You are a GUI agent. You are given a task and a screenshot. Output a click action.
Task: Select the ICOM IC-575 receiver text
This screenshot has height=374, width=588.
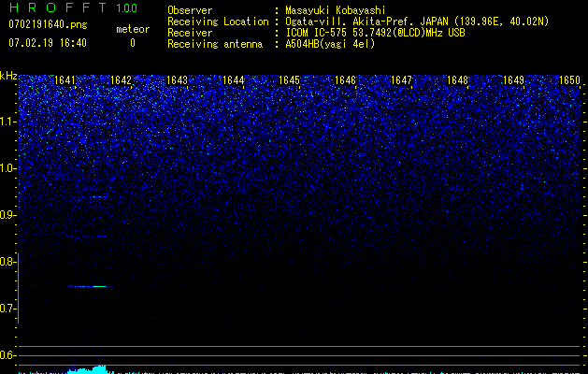click(375, 33)
